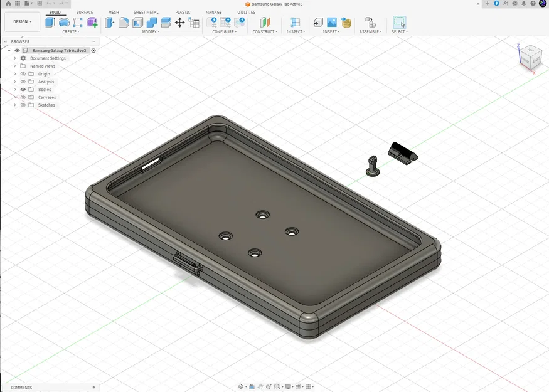This screenshot has height=392, width=549.
Task: Hide the Bodies folder via eye icon
Action: tap(23, 89)
